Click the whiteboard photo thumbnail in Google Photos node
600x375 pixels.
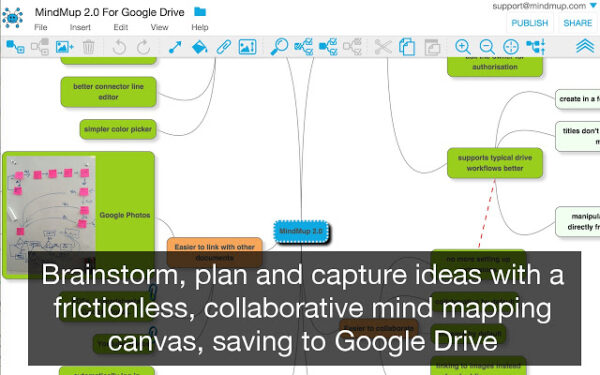(51, 214)
